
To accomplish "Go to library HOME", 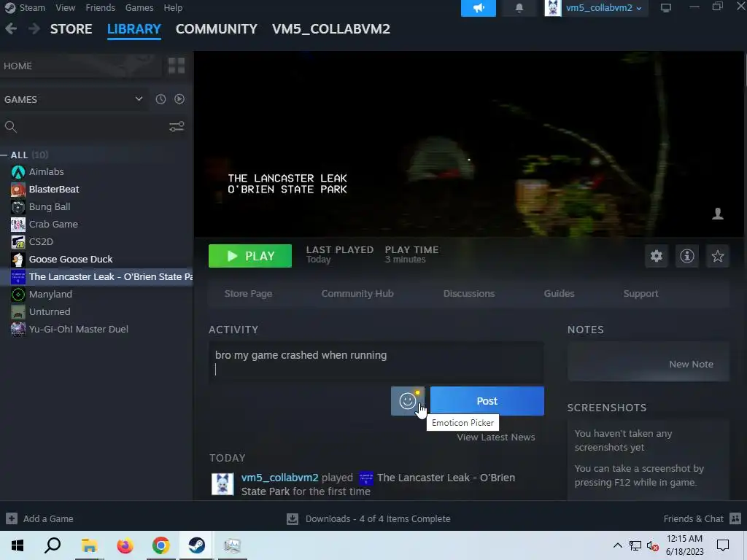I will [x=81, y=66].
